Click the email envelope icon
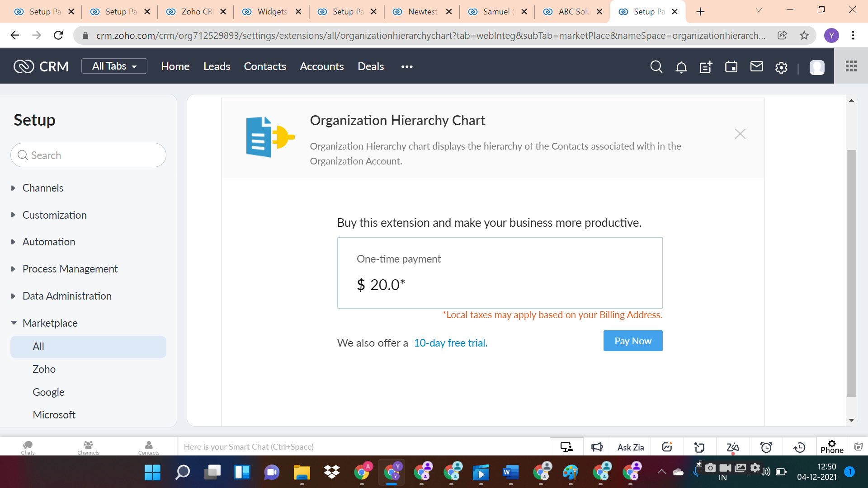Viewport: 868px width, 488px height. [755, 66]
